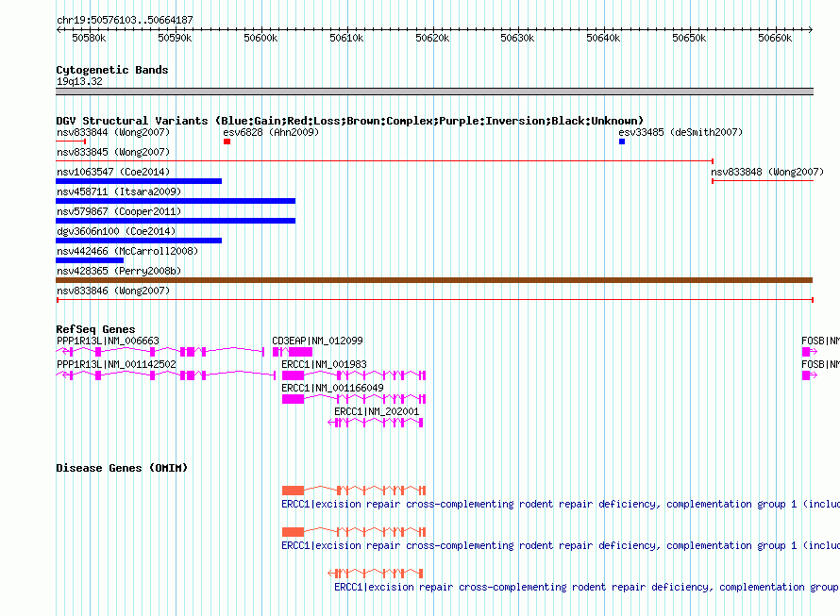Click the nsv833844 (Wong2007) variant label

point(113,132)
